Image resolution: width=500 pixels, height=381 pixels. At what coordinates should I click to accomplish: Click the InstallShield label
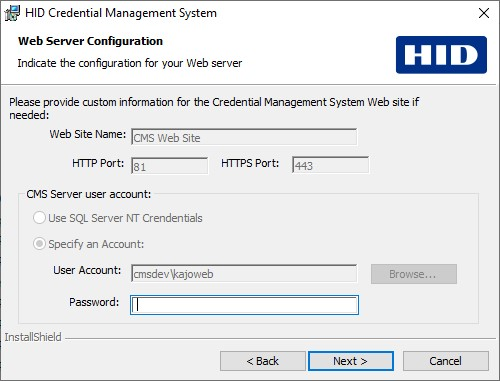[33, 337]
